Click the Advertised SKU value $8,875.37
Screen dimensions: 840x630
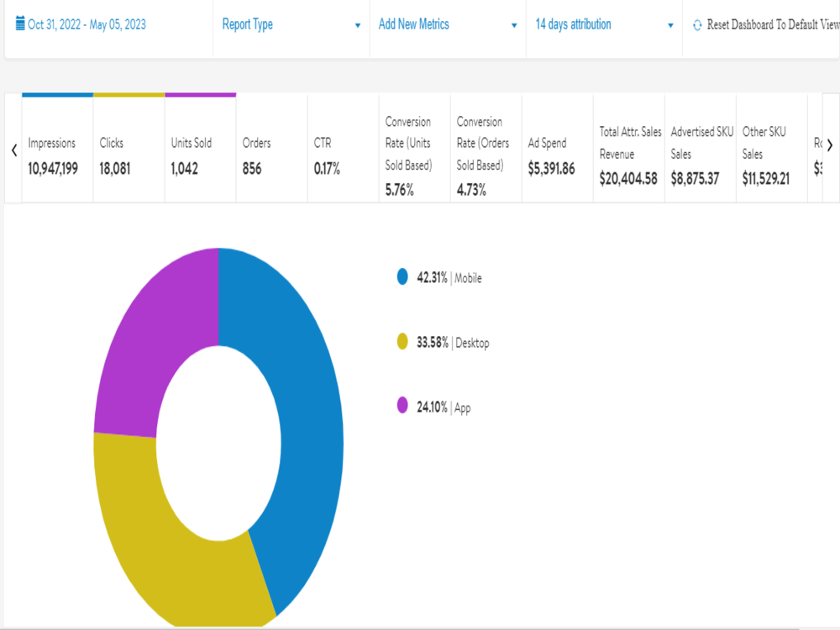click(695, 178)
